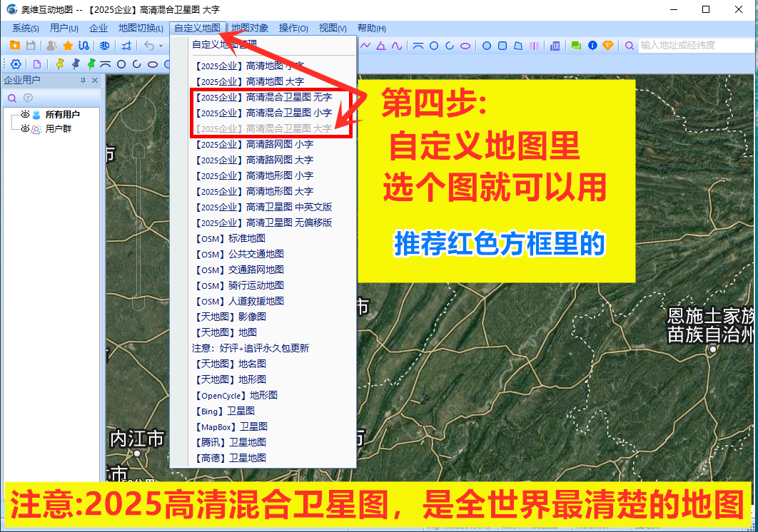The image size is (758, 532).
Task: Expand the 视图 menu
Action: coord(332,28)
